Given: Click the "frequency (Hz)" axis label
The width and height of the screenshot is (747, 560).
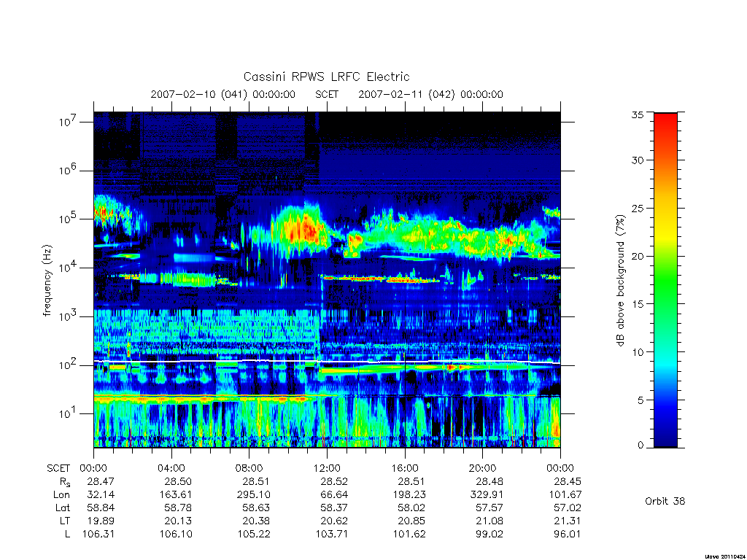Looking at the screenshot, I should point(47,281).
